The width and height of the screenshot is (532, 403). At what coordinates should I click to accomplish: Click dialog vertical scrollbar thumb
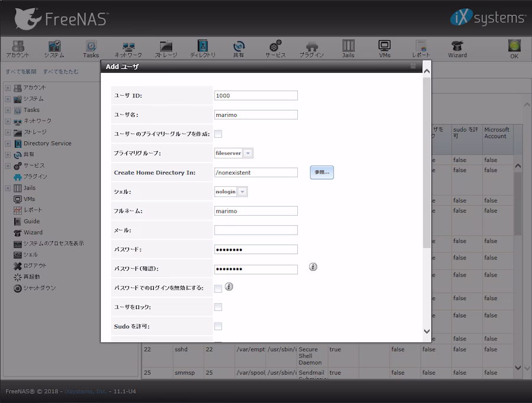click(x=427, y=163)
